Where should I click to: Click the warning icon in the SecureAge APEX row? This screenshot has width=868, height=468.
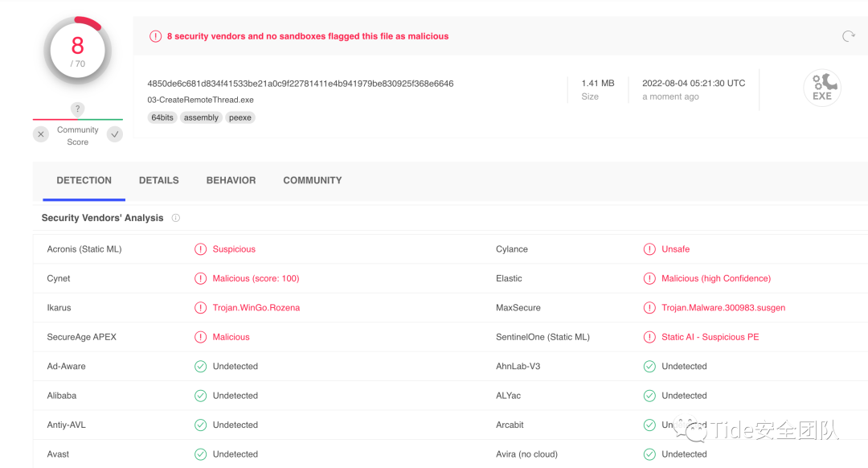(x=200, y=337)
